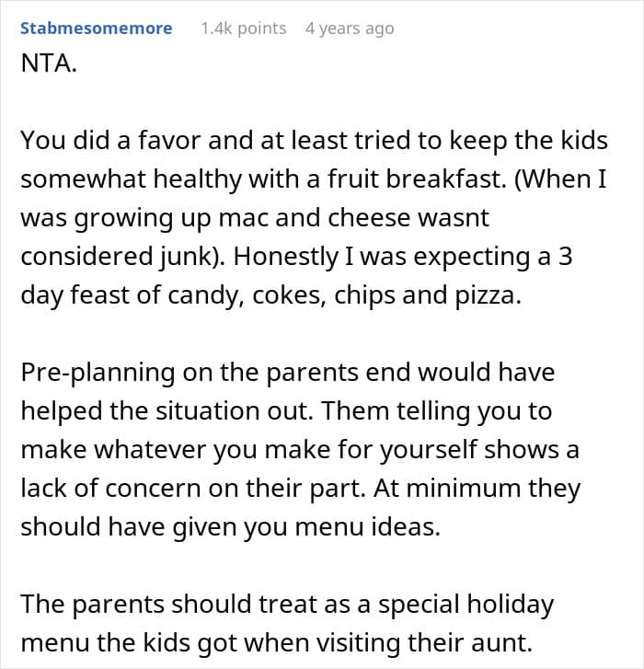Click the phrase 'mac and cheese wasnt'
Image resolution: width=644 pixels, height=669 pixels.
(x=353, y=217)
